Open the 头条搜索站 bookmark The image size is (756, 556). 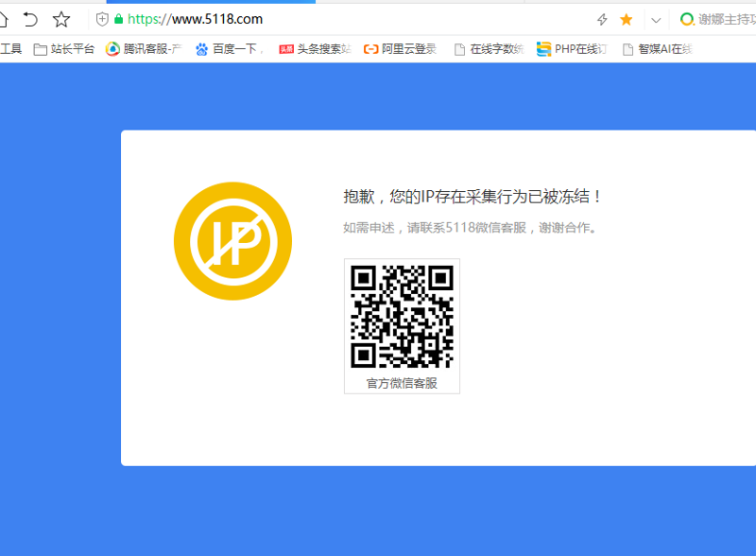point(316,49)
